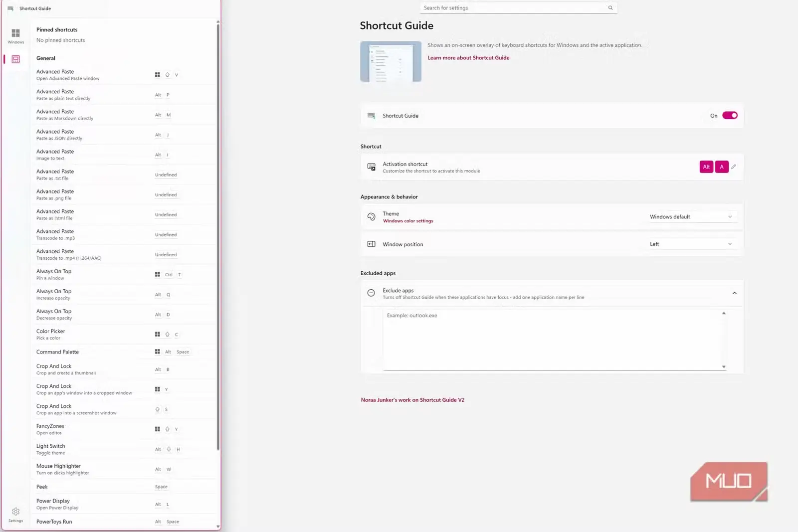Click the Window position icon
The image size is (798, 532).
point(371,244)
